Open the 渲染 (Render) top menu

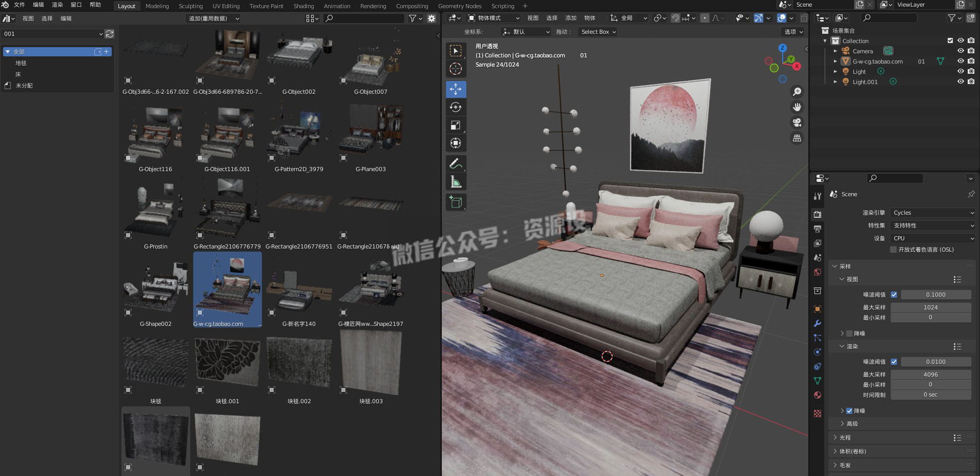[57, 5]
